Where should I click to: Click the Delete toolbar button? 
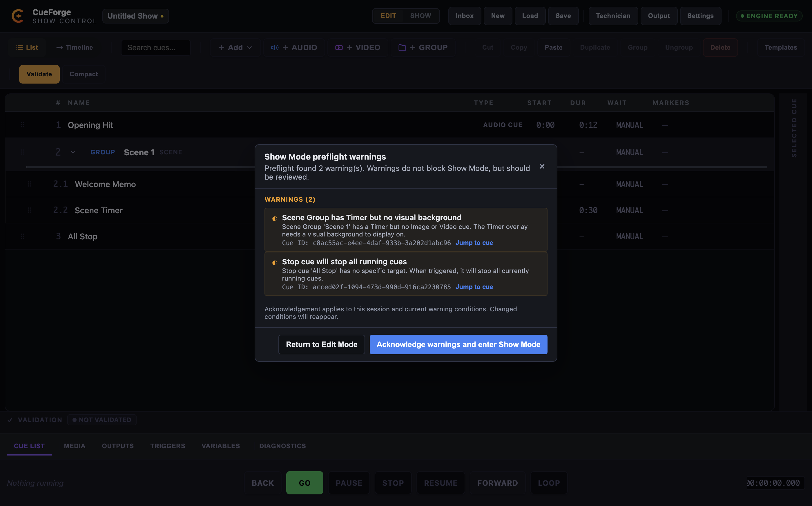(720, 48)
